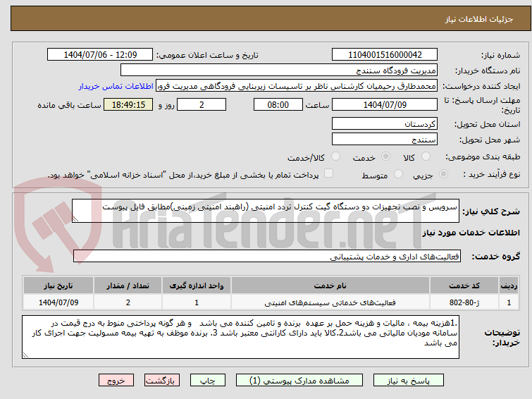This screenshot has height=399, width=532.
Task: Click the announcement date field 1404/07/06 - 12:09
Action: pyautogui.click(x=100, y=55)
